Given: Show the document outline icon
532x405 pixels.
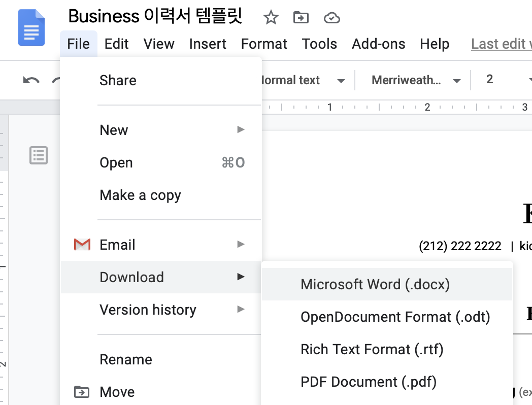Looking at the screenshot, I should (39, 155).
